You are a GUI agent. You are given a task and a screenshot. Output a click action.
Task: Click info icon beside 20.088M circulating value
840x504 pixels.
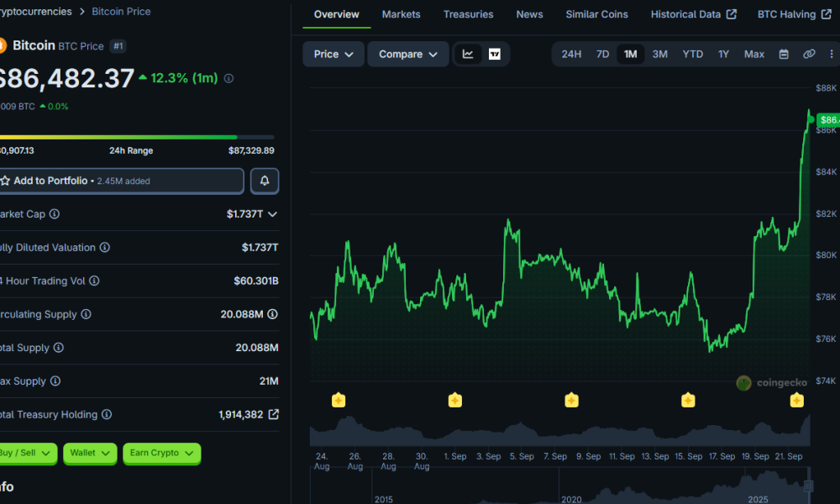tap(273, 314)
